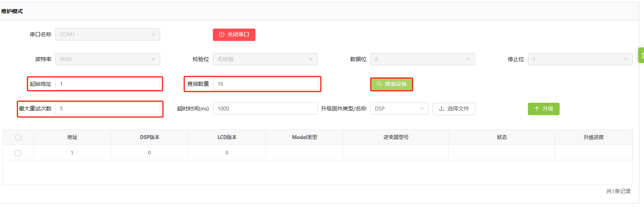Click the magnifier icon in 搜索设备 button
This screenshot has height=207, width=644.
(x=379, y=84)
